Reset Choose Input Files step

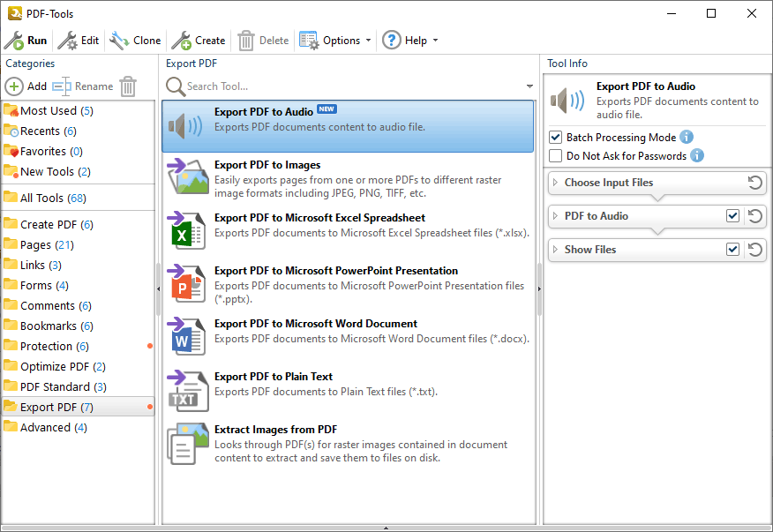coord(754,183)
